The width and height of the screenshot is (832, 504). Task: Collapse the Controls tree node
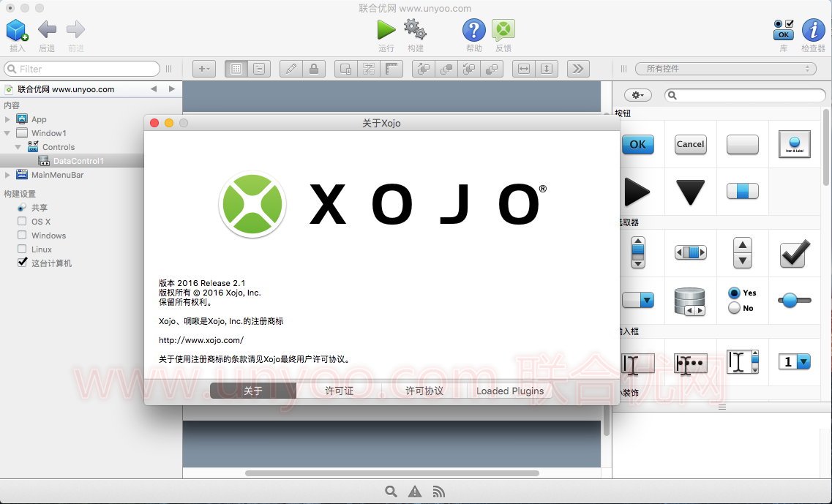point(18,147)
